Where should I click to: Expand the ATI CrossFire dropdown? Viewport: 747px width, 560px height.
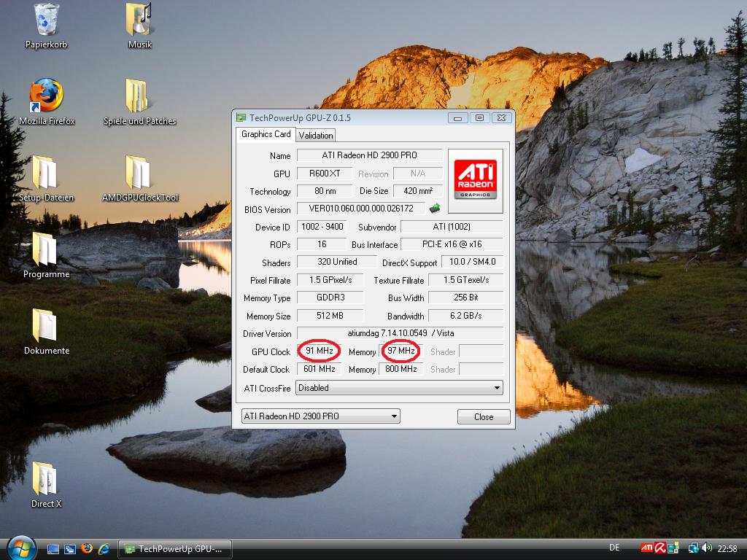point(399,388)
